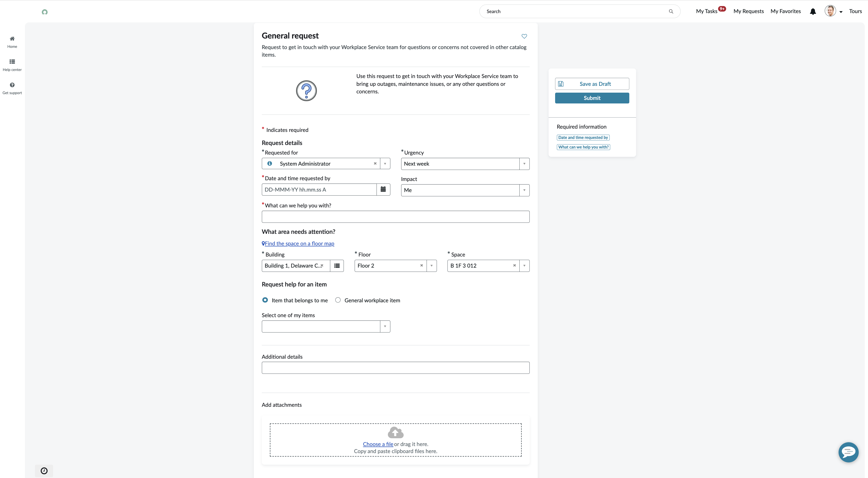Click the Save as Draft button
868x478 pixels.
[592, 84]
